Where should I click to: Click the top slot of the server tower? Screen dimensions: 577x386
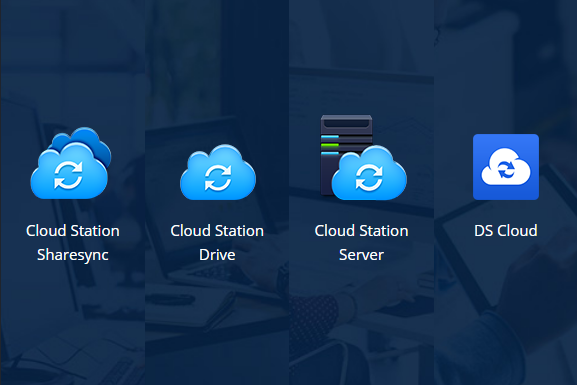click(346, 123)
